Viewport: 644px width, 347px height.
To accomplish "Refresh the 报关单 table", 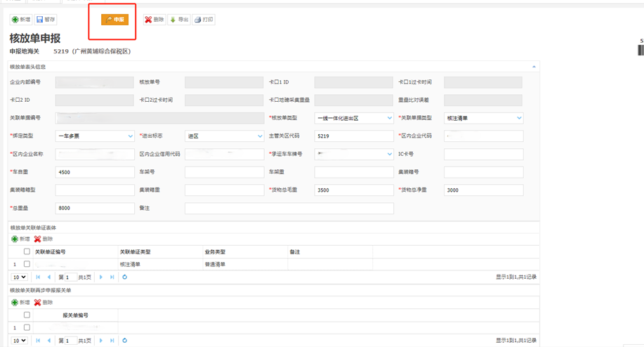I will tap(125, 341).
